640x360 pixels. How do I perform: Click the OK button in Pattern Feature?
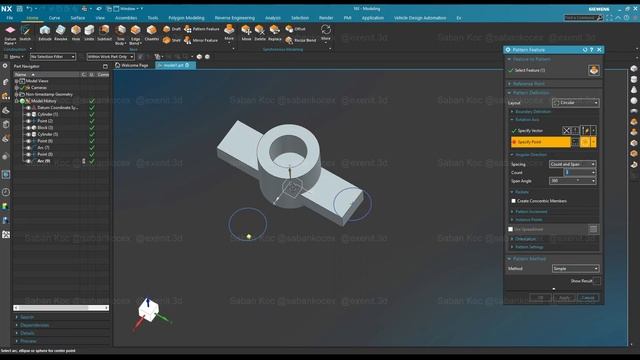tap(540, 298)
